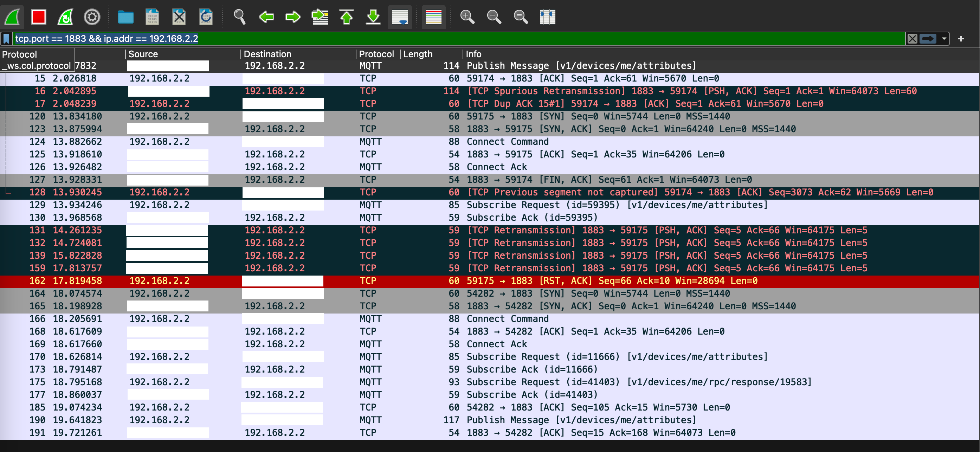Close the current capture file

179,17
